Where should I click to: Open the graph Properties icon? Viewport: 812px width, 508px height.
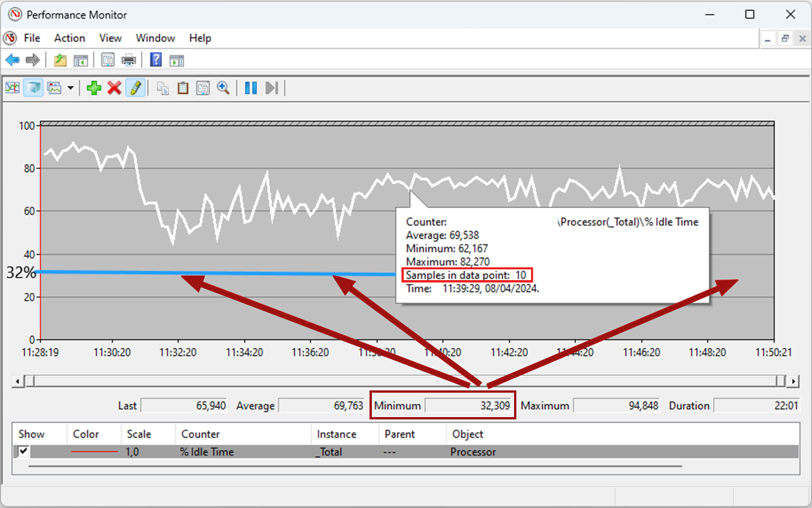point(203,88)
